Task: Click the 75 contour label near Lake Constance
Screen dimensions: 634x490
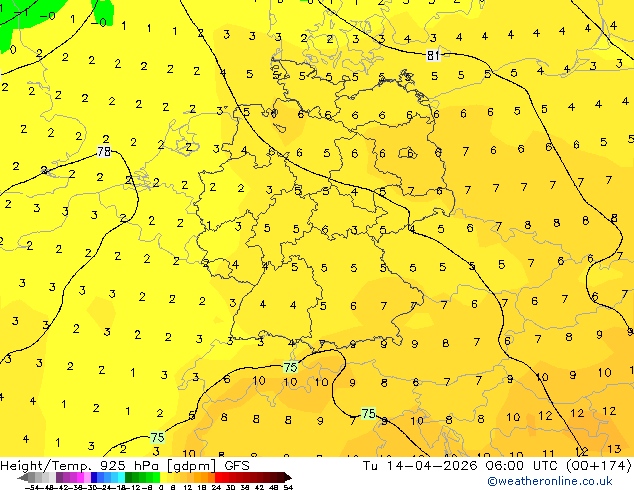Action: [290, 368]
